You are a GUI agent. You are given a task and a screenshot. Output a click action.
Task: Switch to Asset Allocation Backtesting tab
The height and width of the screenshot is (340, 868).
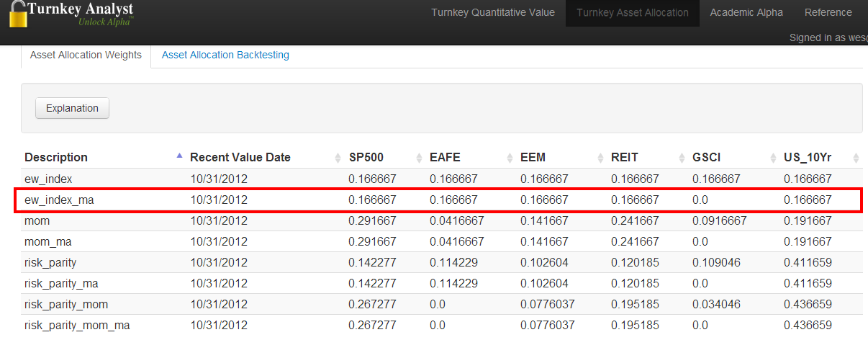pos(225,55)
